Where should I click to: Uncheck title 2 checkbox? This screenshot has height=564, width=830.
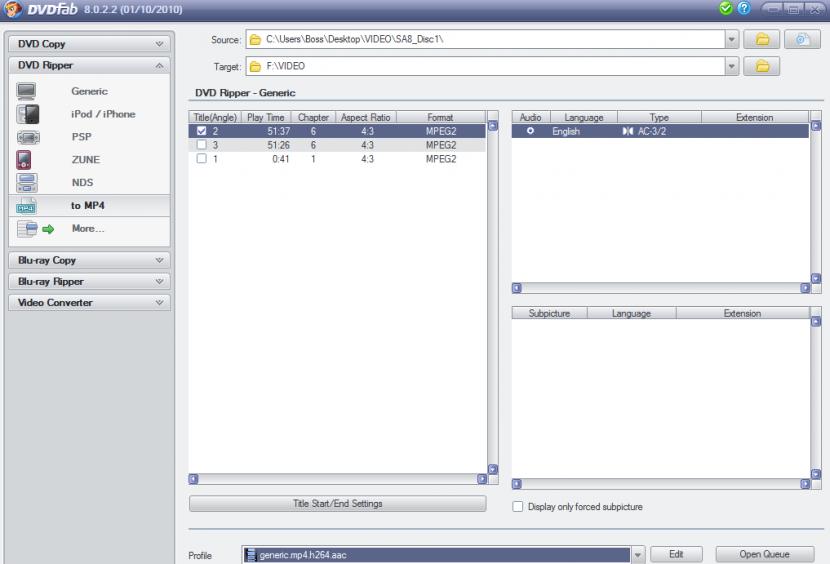[201, 131]
